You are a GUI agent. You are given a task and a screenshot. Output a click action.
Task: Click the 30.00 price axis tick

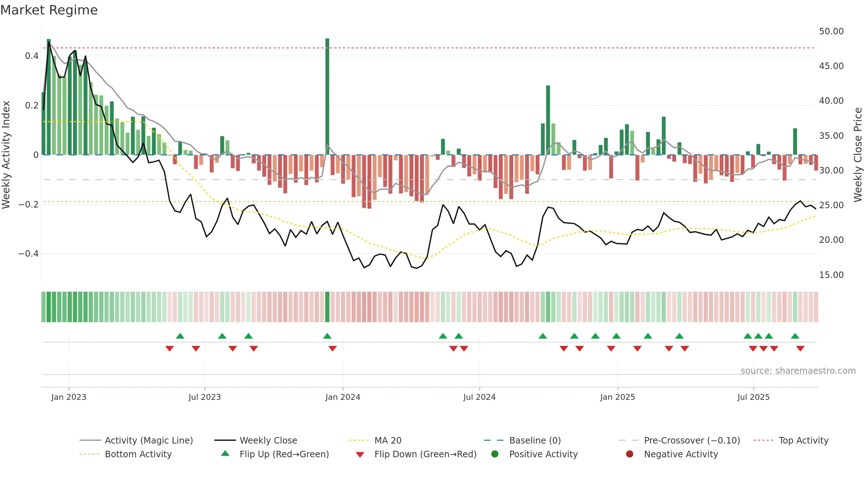pyautogui.click(x=831, y=171)
